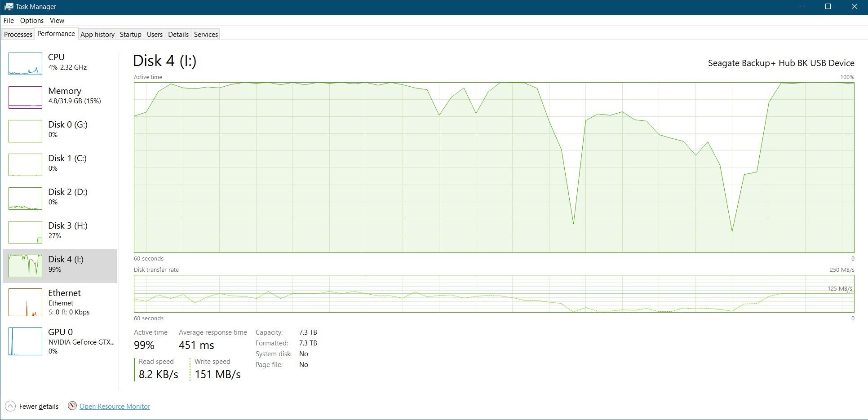868x420 pixels.
Task: Click the 250 MB/s scale label
Action: click(x=841, y=270)
